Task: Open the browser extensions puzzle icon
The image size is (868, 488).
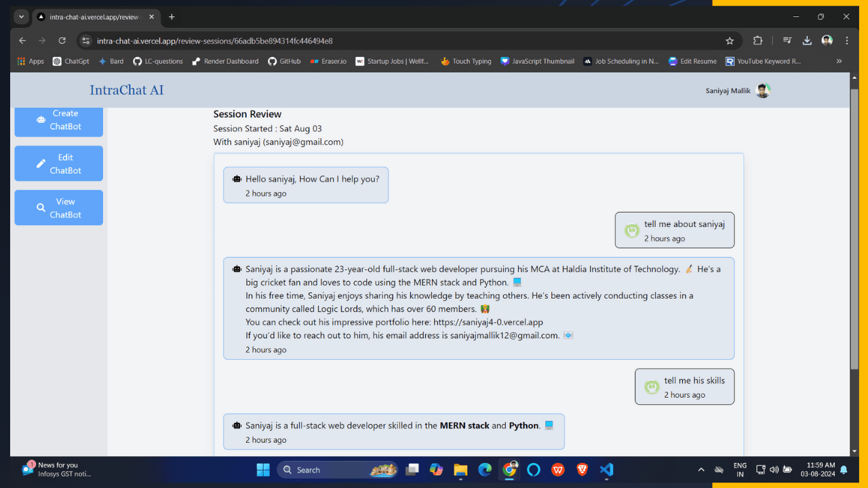Action: (758, 41)
